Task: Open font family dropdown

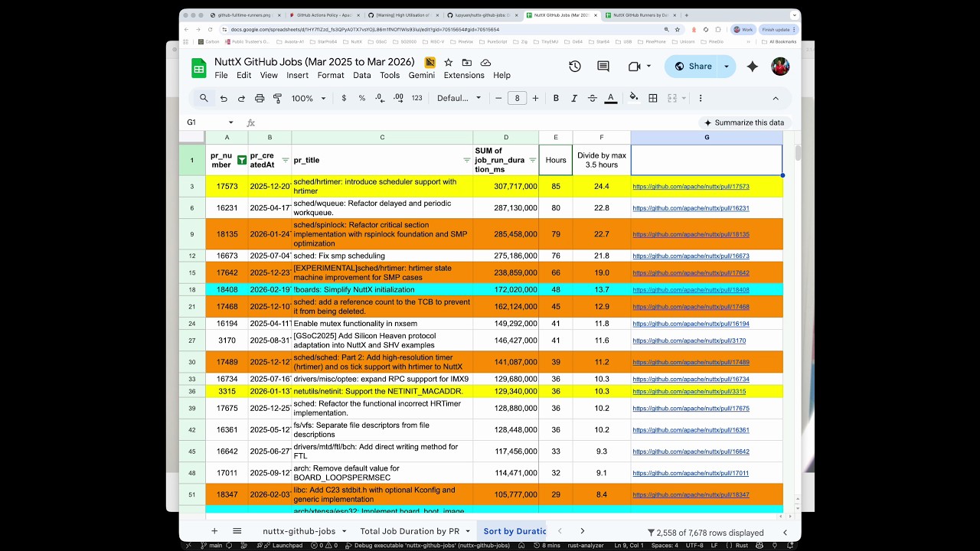Action: pos(459,98)
